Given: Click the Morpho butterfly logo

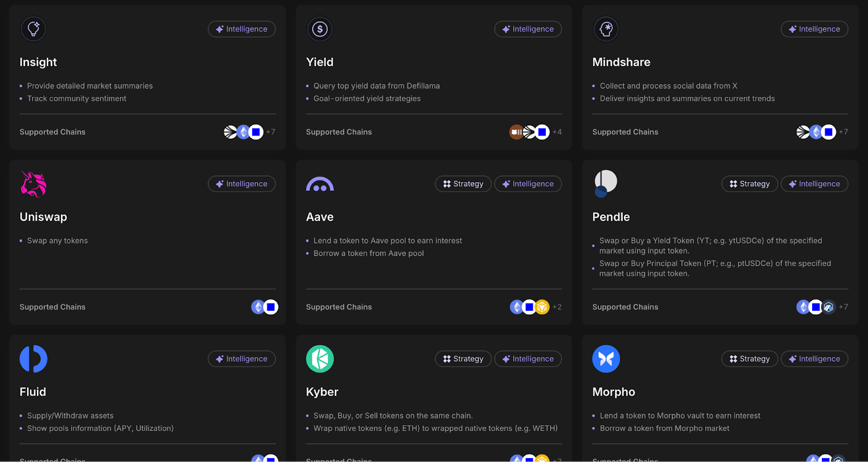Looking at the screenshot, I should pyautogui.click(x=606, y=358).
